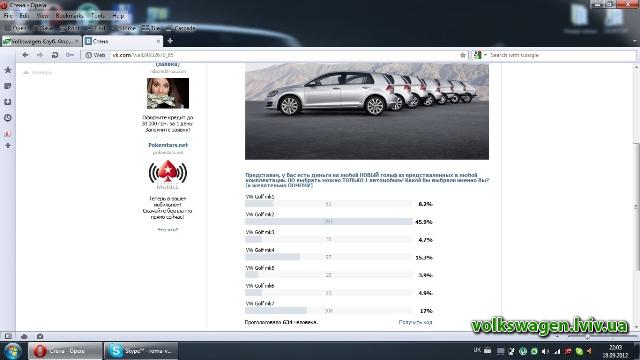This screenshot has height=360, width=640.
Task: Reload the page with the refresh icon
Action: (55, 55)
